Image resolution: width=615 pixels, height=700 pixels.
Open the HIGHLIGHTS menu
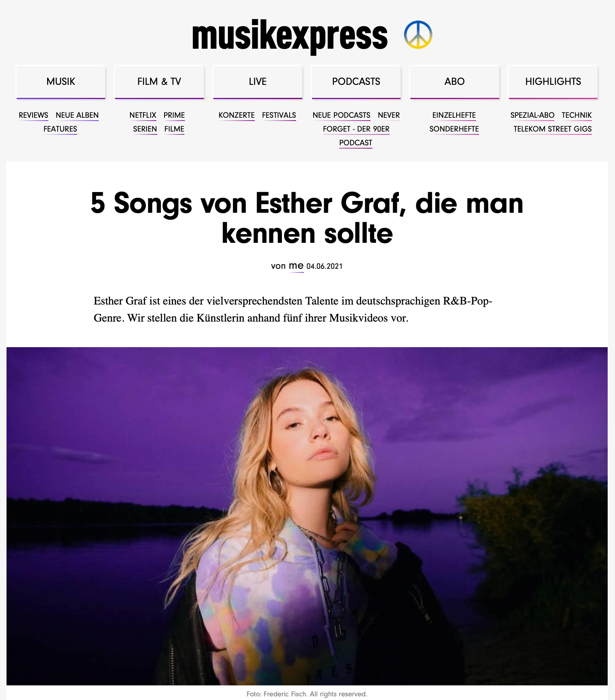(x=553, y=82)
